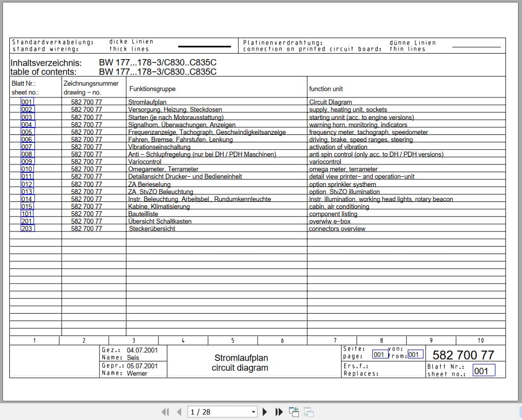Click the from 001 box in footer
The width and height of the screenshot is (522, 420).
pyautogui.click(x=416, y=354)
